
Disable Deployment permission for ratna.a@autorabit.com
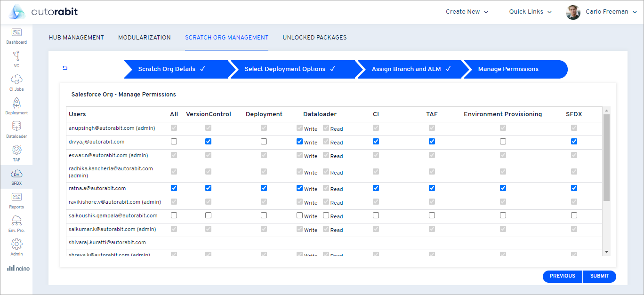[x=264, y=188]
